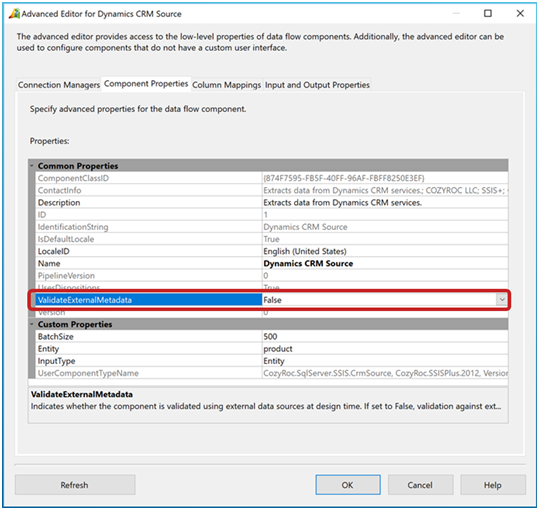Click the Custom Properties header label
Viewport: 539px width, 510px height.
click(75, 324)
